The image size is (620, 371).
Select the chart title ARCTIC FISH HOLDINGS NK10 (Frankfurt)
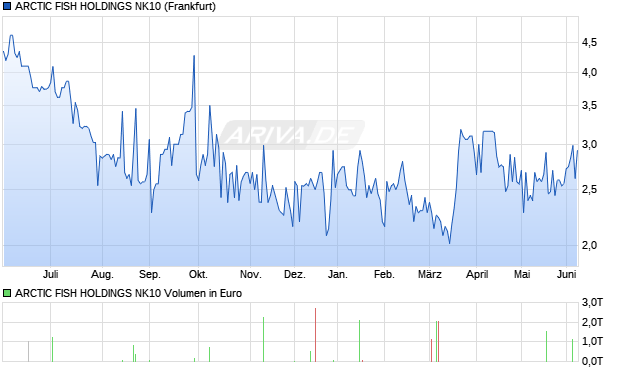115,6
